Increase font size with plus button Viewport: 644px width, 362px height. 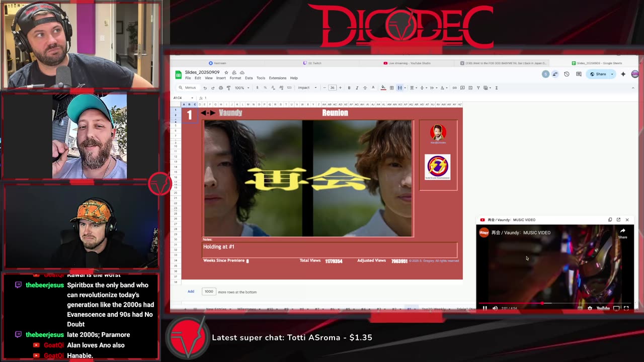click(x=340, y=88)
